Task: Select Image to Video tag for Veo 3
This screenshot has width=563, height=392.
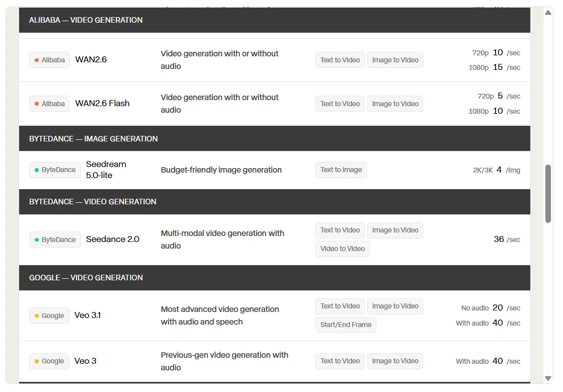Action: tap(395, 361)
